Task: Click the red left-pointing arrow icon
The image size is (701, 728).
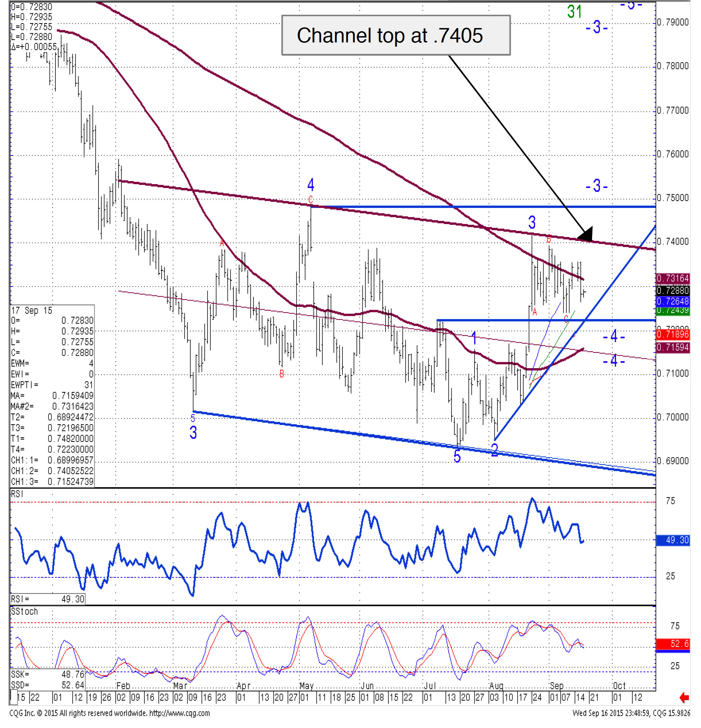Action: click(x=684, y=697)
